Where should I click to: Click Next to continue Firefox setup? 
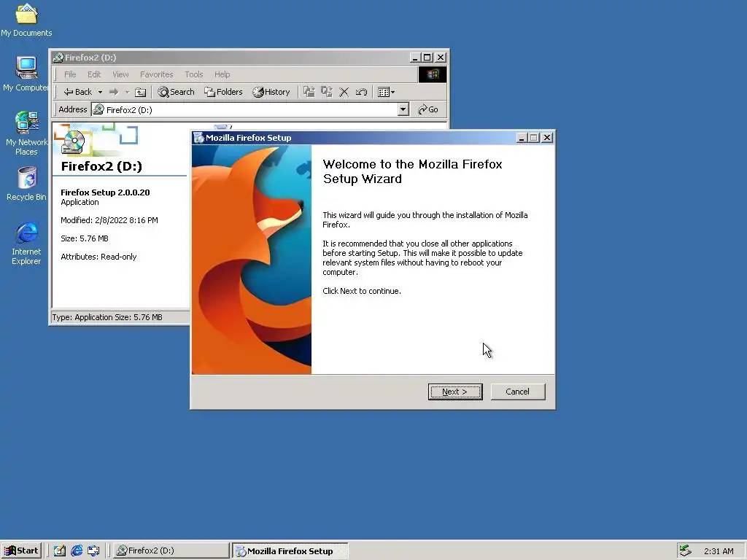[x=455, y=392]
